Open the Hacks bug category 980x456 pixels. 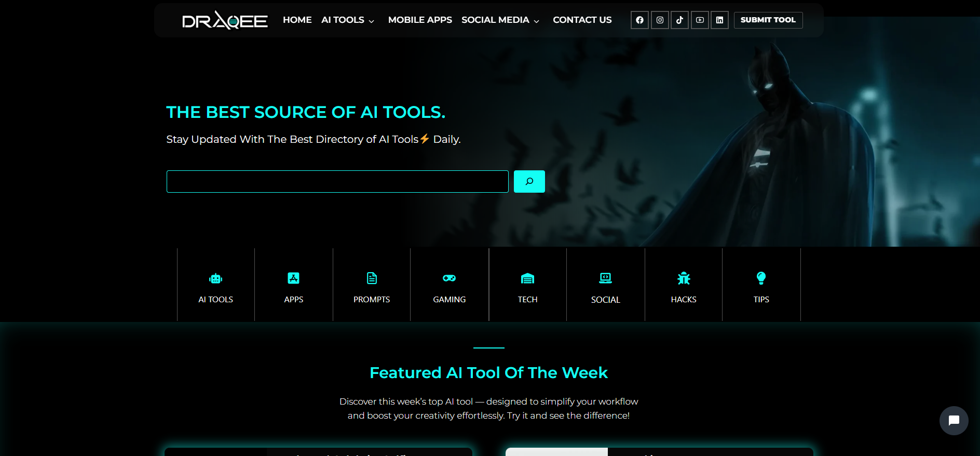[683, 285]
